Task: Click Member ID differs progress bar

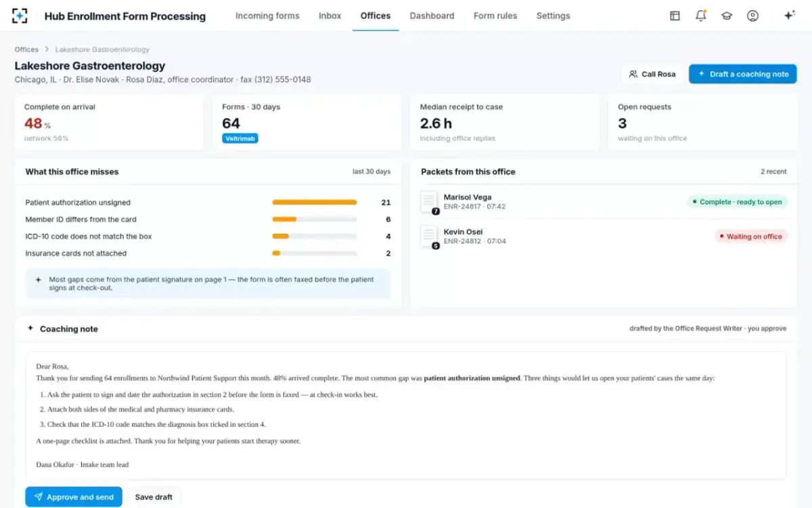Action: pos(315,219)
